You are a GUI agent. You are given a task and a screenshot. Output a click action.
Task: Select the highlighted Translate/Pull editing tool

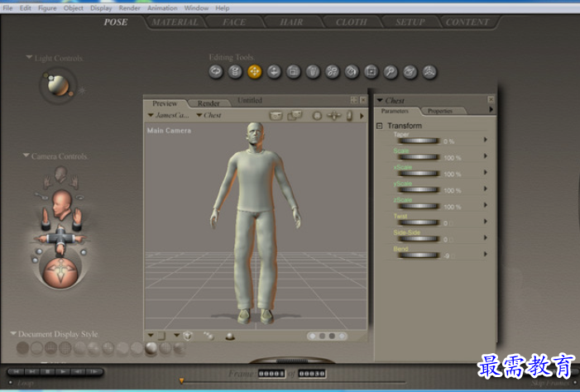click(254, 72)
